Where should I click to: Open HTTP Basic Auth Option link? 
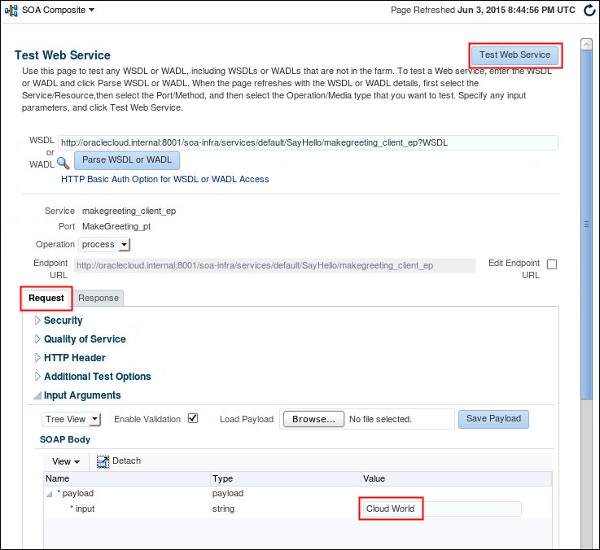pyautogui.click(x=165, y=180)
